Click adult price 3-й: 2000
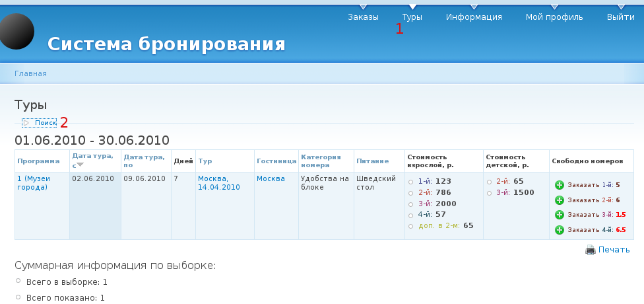 [437, 204]
